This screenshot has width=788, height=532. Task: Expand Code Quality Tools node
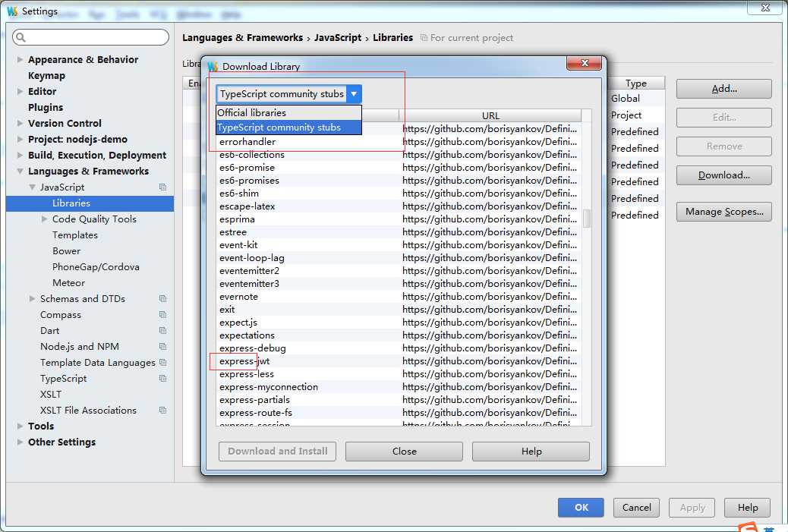pos(44,219)
